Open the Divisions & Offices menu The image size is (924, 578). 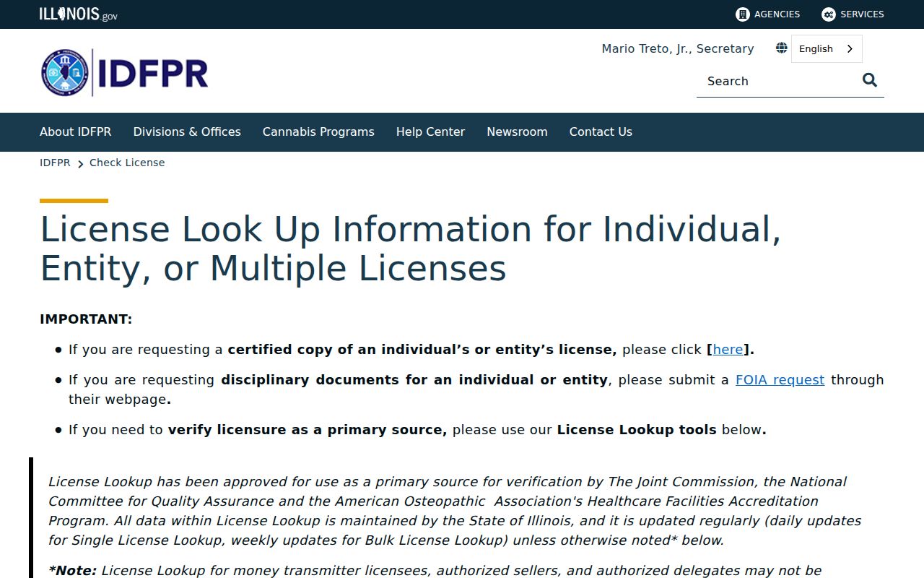tap(187, 131)
